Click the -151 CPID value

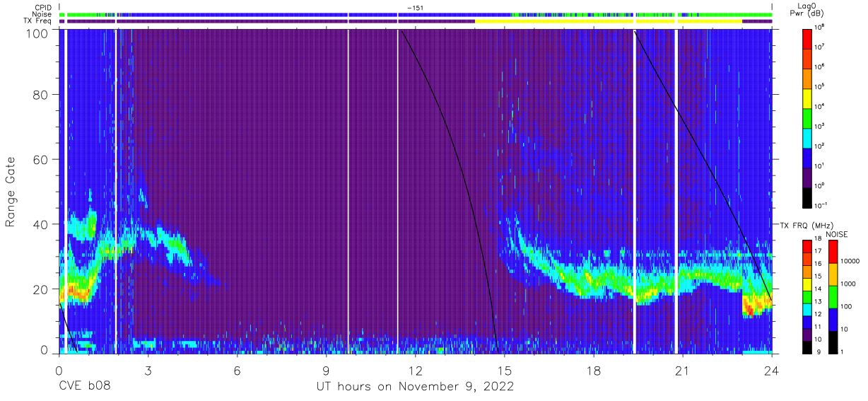click(416, 8)
